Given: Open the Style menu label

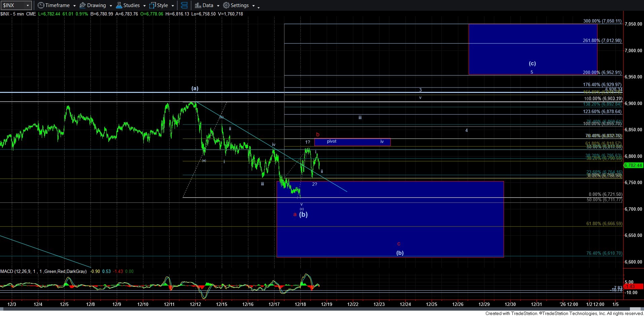Looking at the screenshot, I should pyautogui.click(x=162, y=5).
